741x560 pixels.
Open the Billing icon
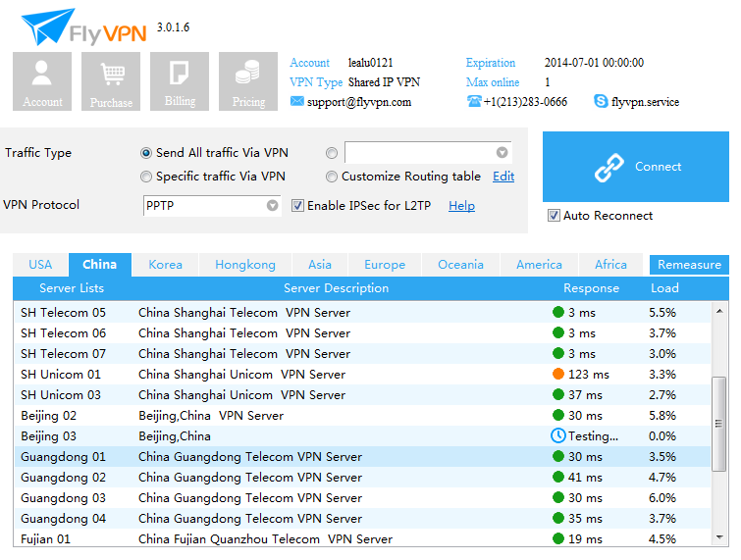180,81
